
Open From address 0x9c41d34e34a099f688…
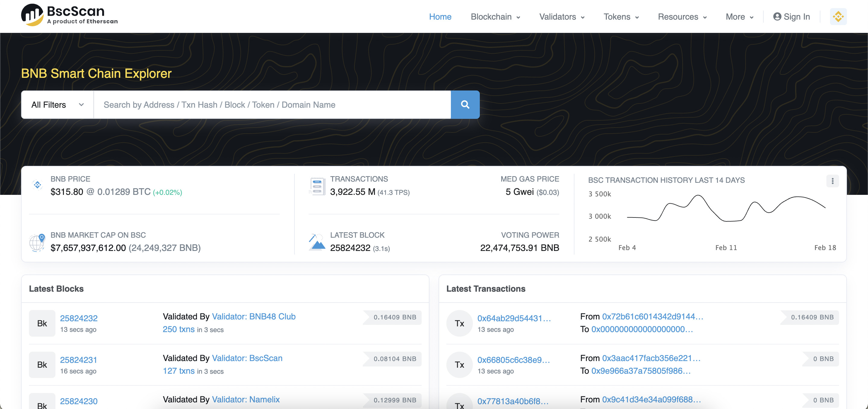652,399
